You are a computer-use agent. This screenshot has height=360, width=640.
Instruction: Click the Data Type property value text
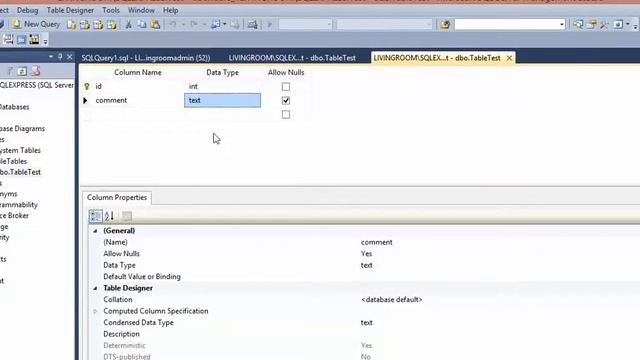(x=367, y=265)
